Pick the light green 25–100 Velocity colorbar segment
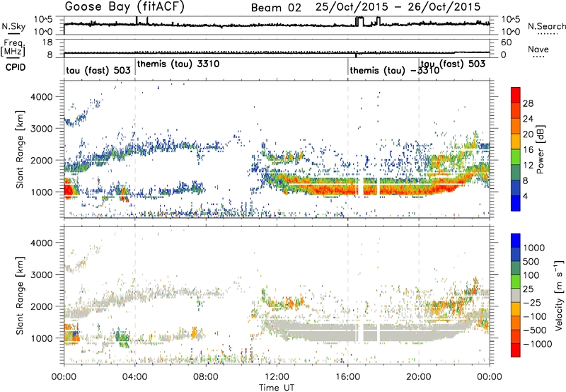Image resolution: width=566 pixels, height=392 pixels. (x=516, y=282)
